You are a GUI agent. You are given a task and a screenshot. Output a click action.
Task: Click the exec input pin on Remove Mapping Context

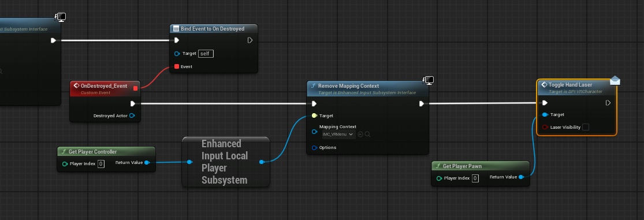[x=314, y=103]
